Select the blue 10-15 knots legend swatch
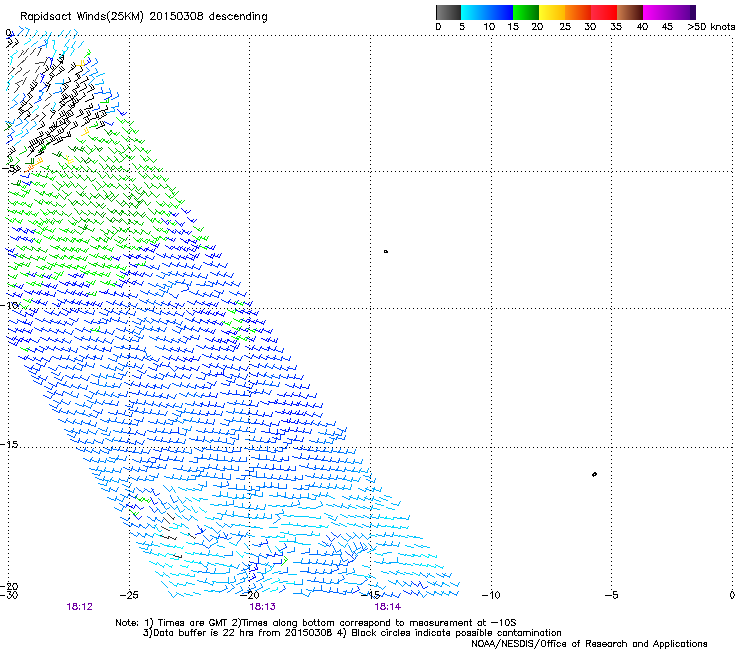740x650 pixels. point(500,12)
